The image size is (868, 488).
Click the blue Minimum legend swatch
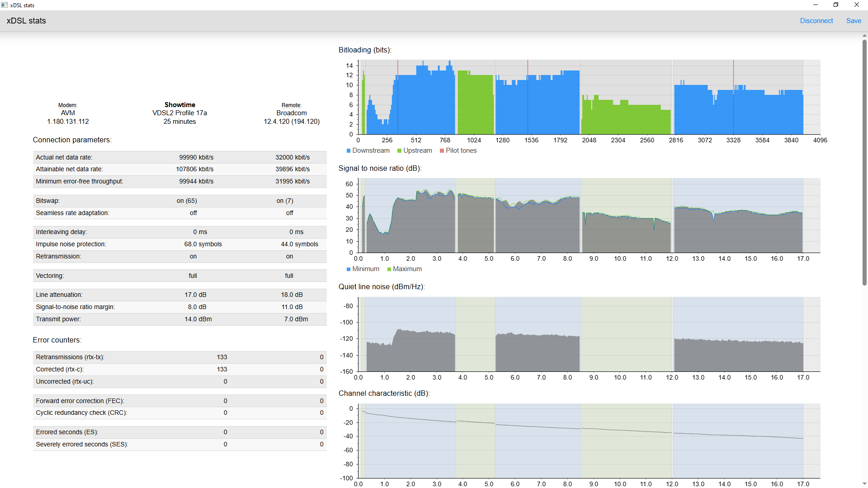pos(349,269)
